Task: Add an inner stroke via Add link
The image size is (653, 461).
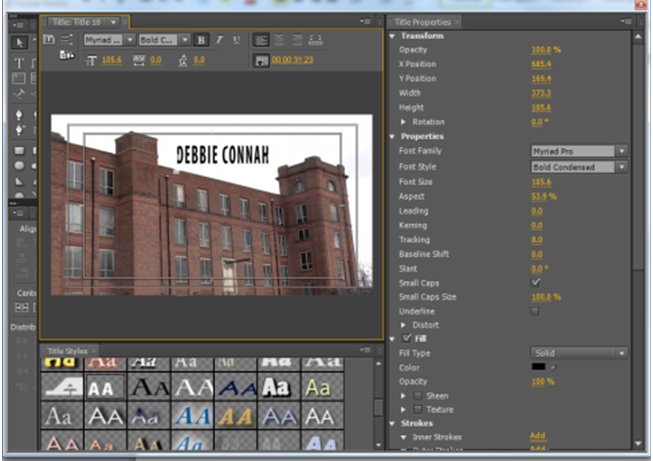Action: coord(537,436)
